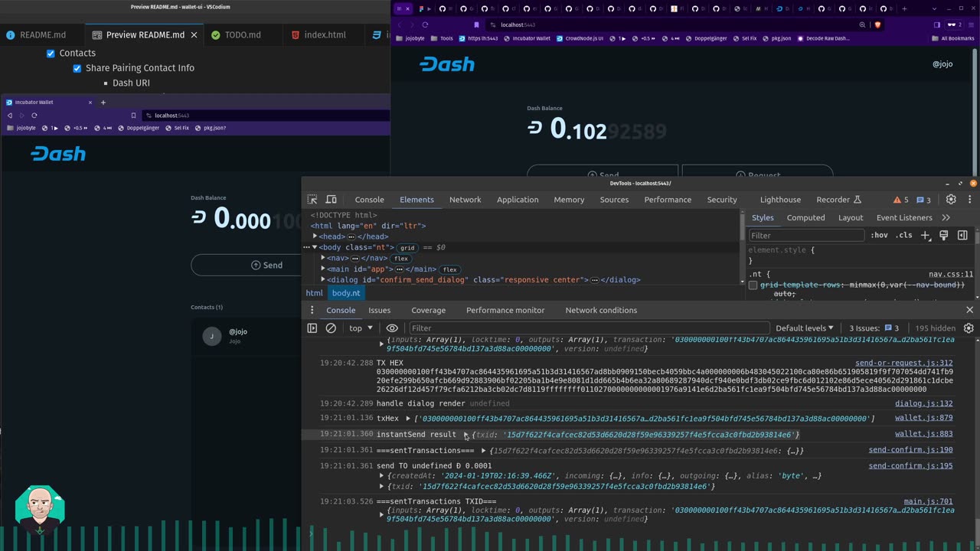Viewport: 980px width, 551px height.
Task: Collapse the body.nt element node
Action: (315, 247)
